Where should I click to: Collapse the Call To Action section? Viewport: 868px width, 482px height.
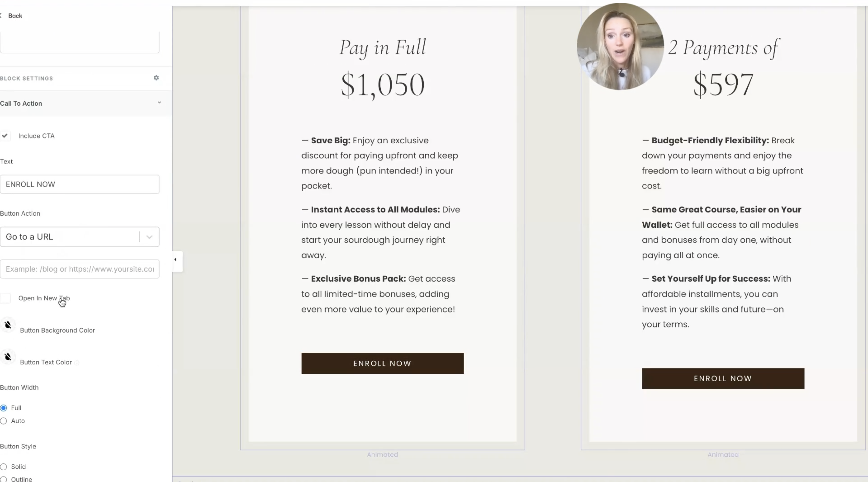[x=159, y=103]
